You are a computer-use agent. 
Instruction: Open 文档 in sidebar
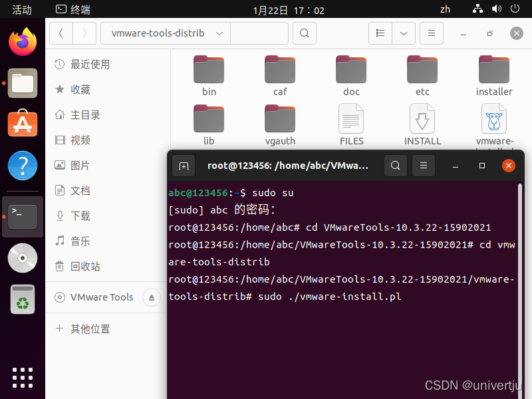(x=107, y=190)
